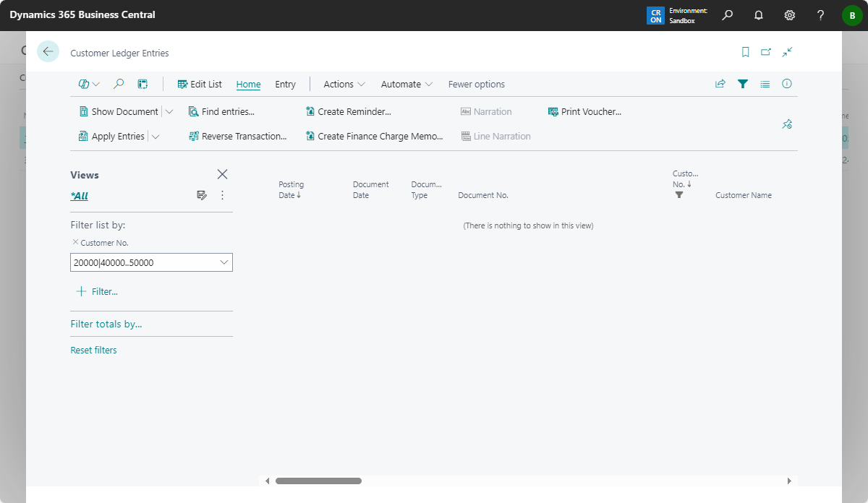Click the Document Date column header
This screenshot has width=868, height=503.
371,189
